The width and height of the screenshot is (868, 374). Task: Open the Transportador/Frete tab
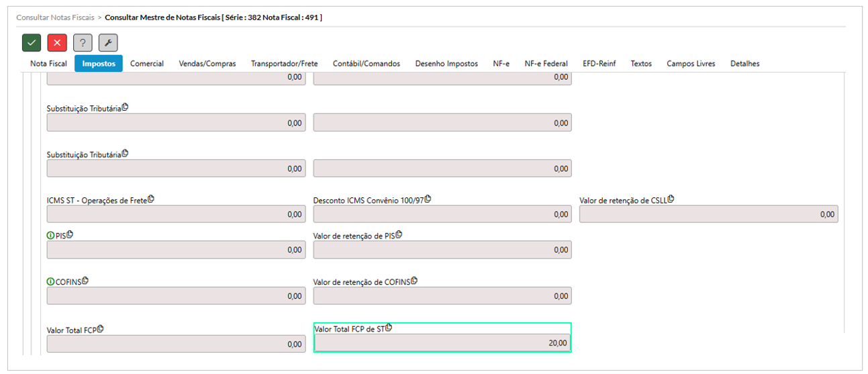pyautogui.click(x=285, y=64)
